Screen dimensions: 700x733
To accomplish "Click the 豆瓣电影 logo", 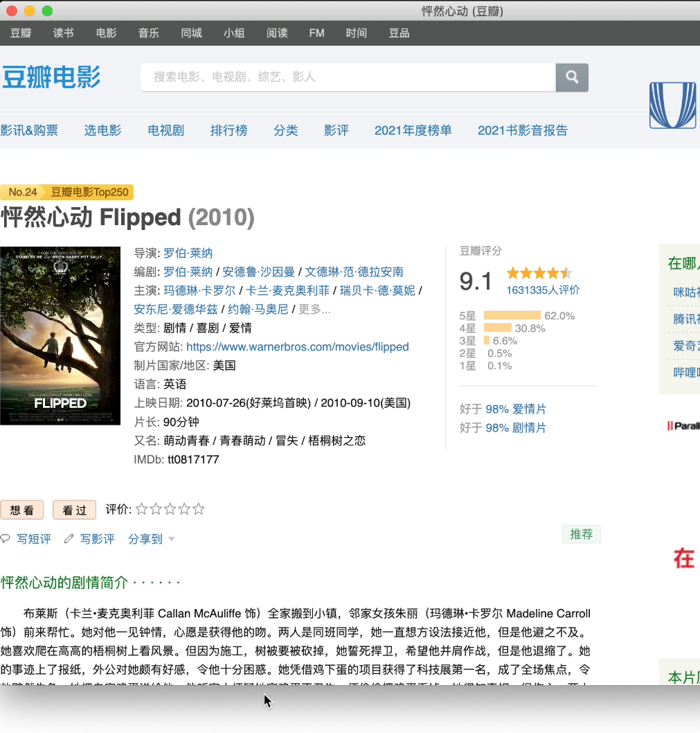I will (x=51, y=77).
